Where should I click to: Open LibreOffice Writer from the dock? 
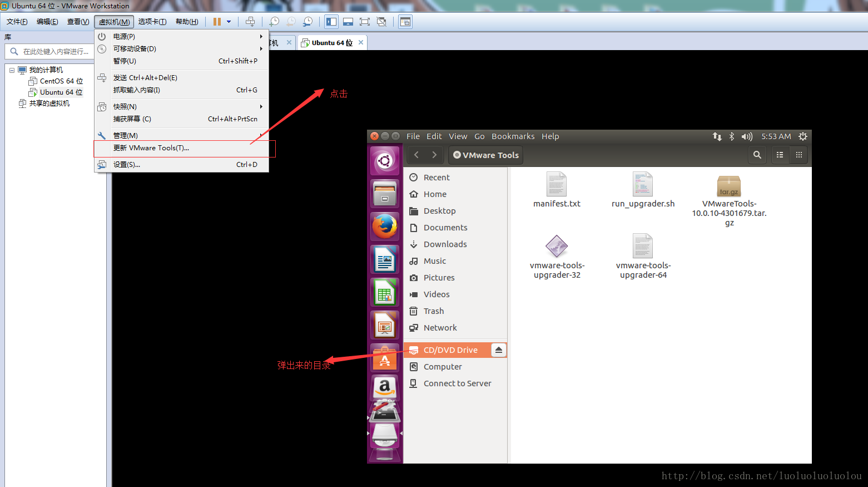point(385,259)
